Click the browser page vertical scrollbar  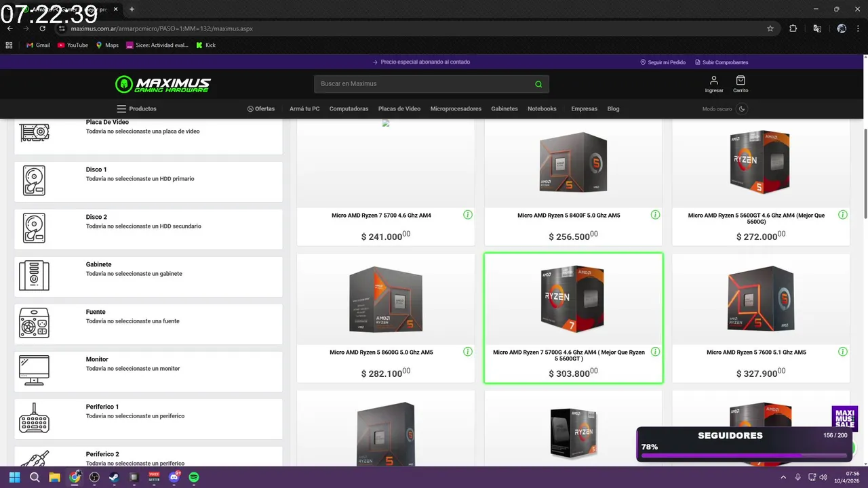(x=865, y=173)
